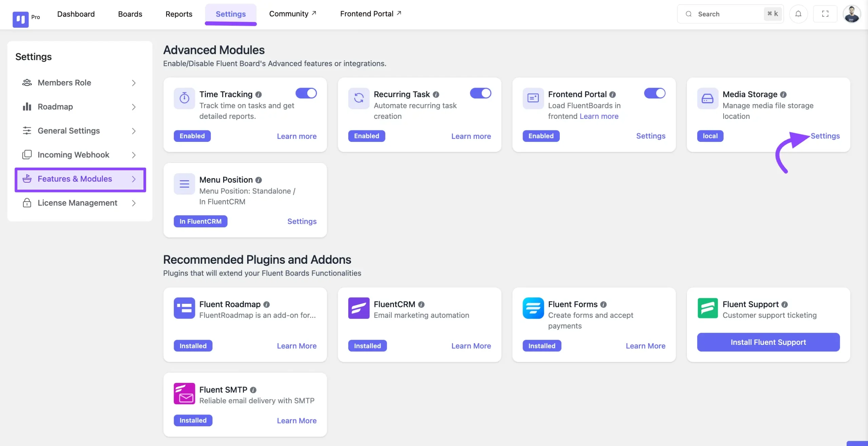Click the Fluent Forms plugin icon

click(533, 308)
